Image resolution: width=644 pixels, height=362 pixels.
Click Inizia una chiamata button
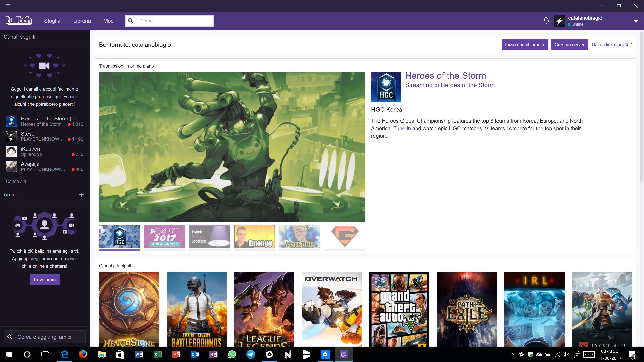524,44
